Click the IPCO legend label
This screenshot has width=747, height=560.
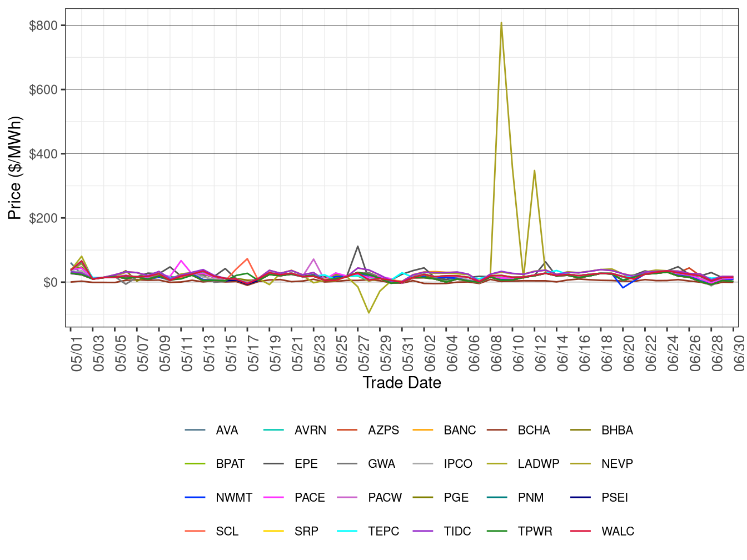pos(458,464)
